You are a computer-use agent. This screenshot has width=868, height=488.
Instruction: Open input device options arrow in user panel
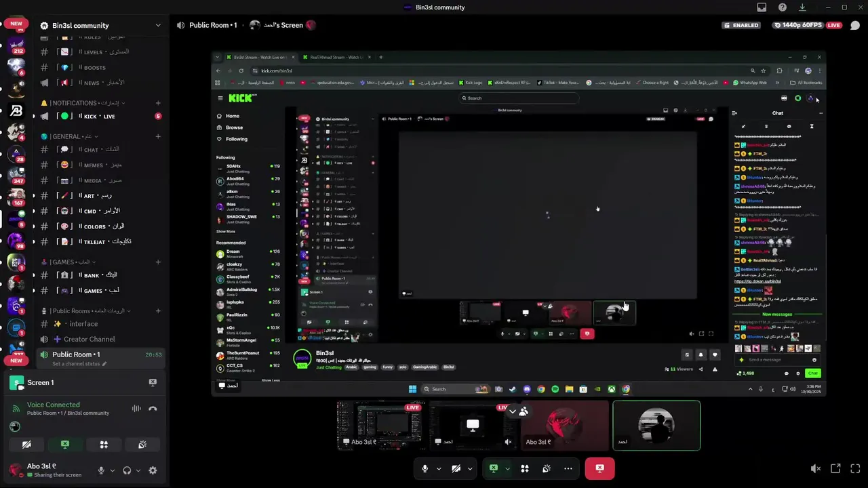coord(112,470)
